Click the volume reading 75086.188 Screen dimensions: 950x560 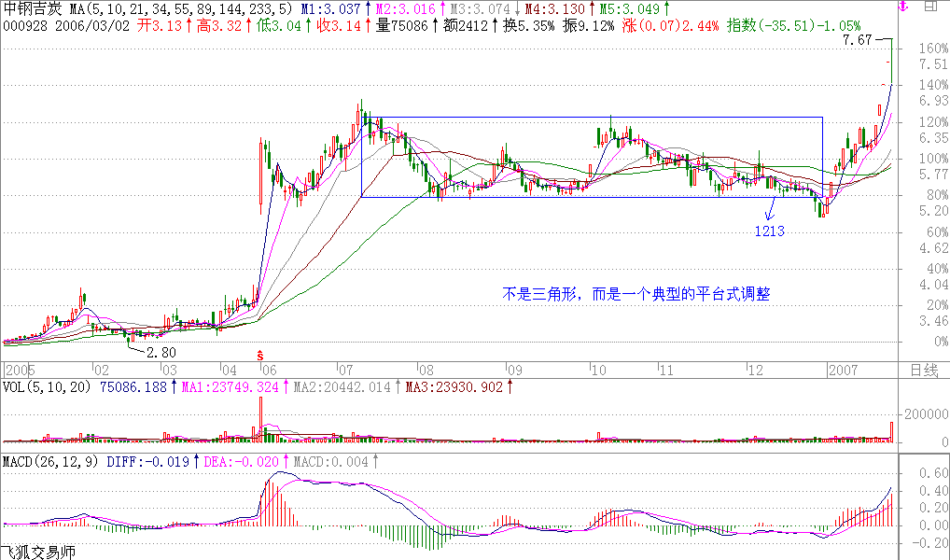133,386
